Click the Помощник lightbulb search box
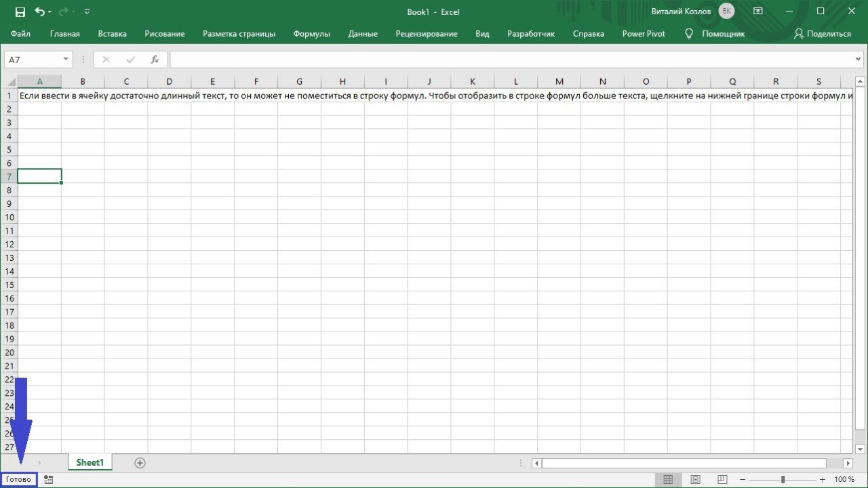This screenshot has width=868, height=488. point(715,34)
